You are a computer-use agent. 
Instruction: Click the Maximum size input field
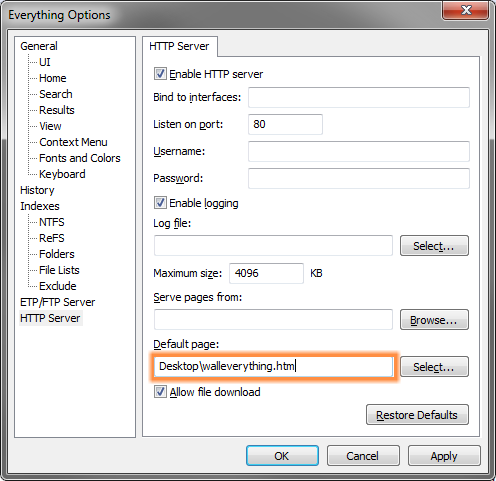pyautogui.click(x=266, y=273)
